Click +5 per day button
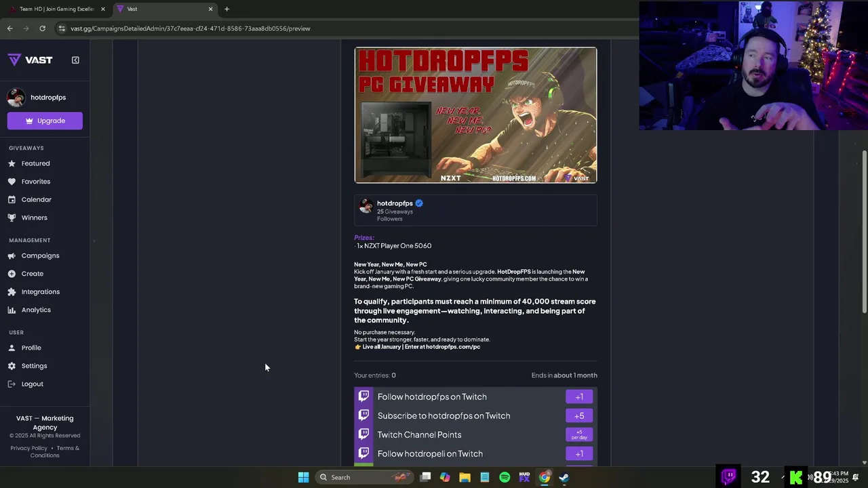Image resolution: width=868 pixels, height=488 pixels. 579,434
